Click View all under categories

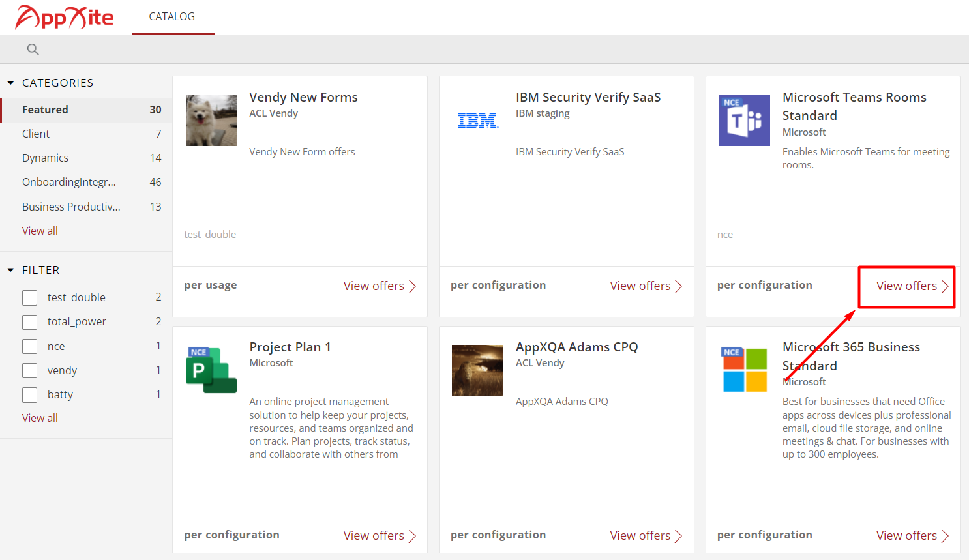click(40, 231)
